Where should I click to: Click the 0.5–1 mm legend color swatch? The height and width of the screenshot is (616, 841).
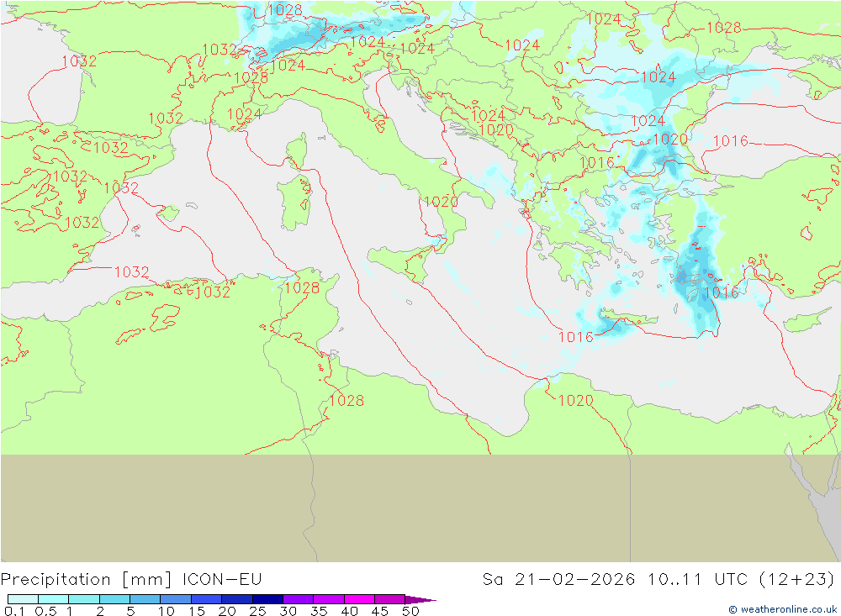pyautogui.click(x=53, y=599)
